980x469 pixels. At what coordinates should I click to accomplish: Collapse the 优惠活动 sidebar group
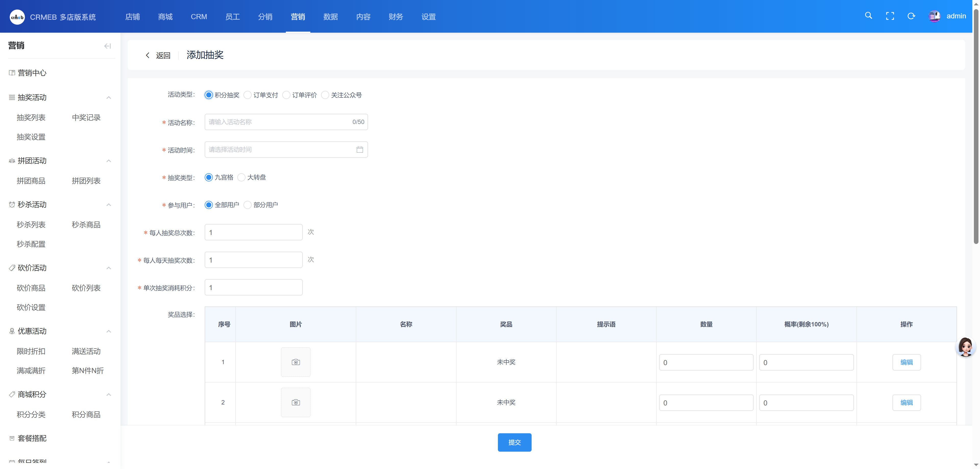[x=109, y=331]
